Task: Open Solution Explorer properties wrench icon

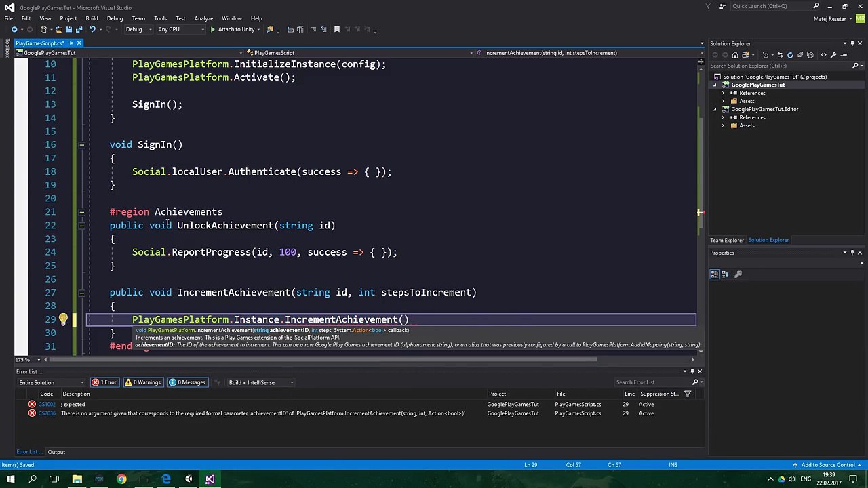Action: 833,55
